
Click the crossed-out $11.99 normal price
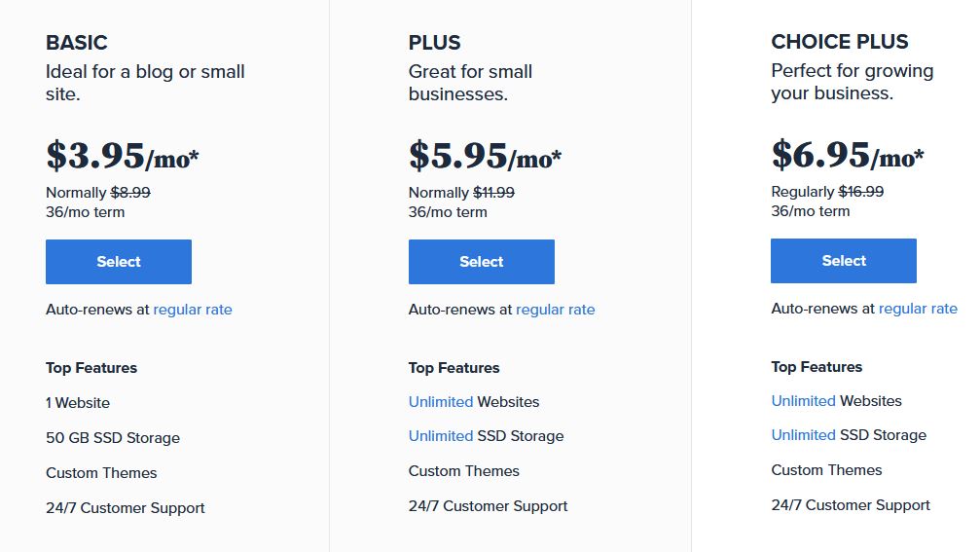point(493,193)
